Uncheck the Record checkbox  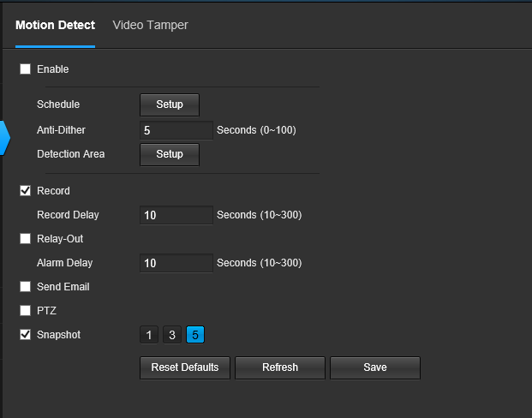[25, 191]
